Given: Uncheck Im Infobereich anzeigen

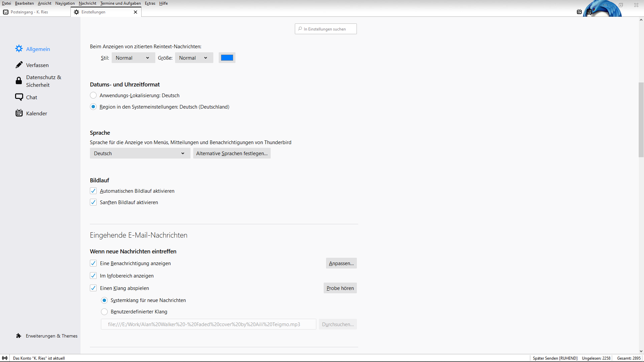Looking at the screenshot, I should pyautogui.click(x=93, y=276).
